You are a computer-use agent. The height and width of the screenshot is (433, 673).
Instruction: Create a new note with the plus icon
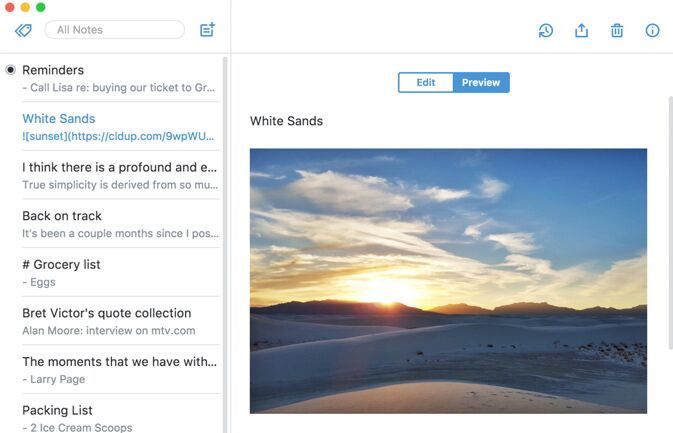[207, 30]
